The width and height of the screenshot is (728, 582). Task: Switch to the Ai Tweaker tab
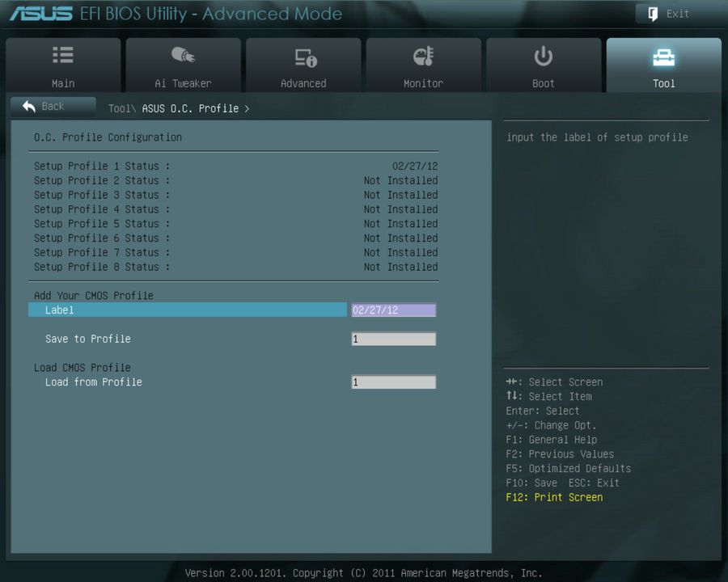pos(183,65)
